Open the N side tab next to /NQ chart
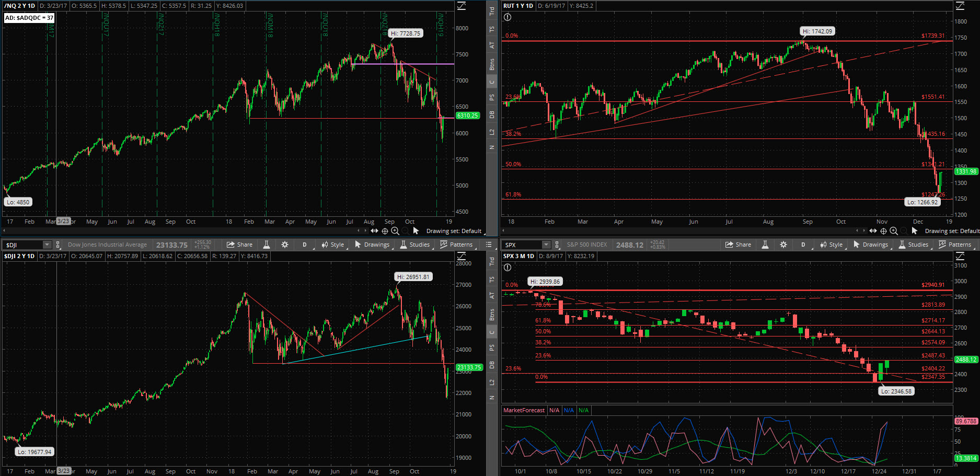Screen dimensions: 980x476 coord(492,147)
